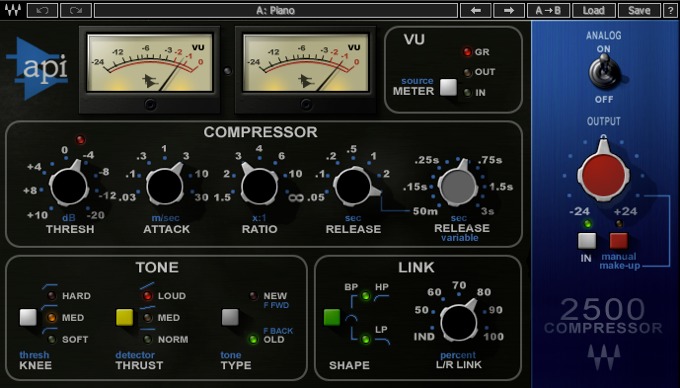Screen dimensions: 680x388
Task: Select the MED knee LED
Action: click(52, 317)
